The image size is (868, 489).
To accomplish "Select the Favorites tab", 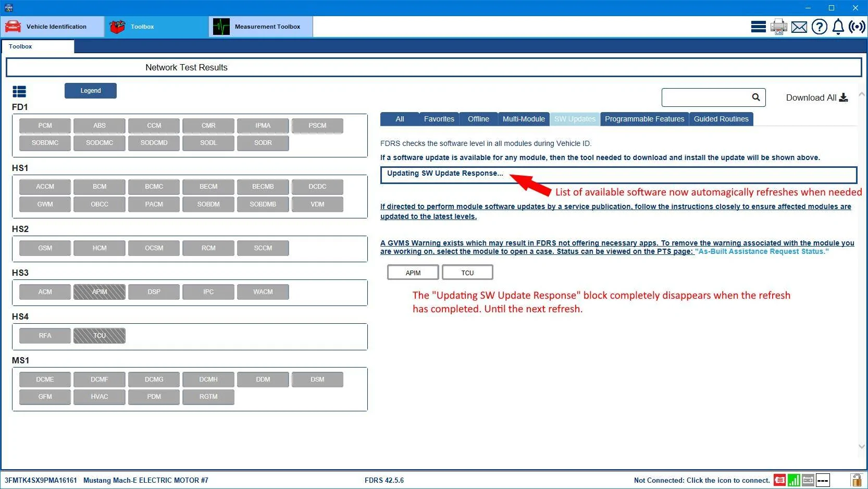I will [439, 119].
